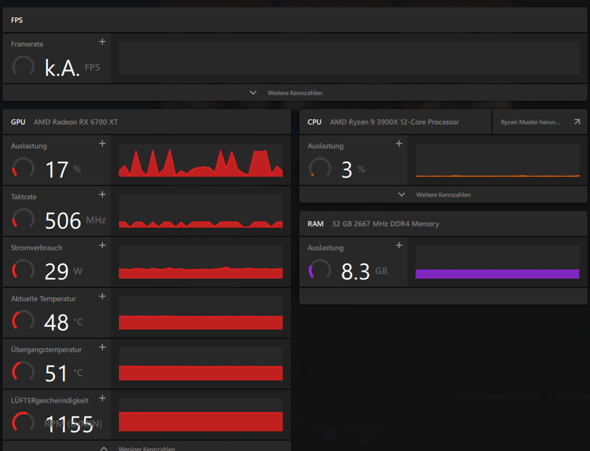590x451 pixels.
Task: Click the Übergangstemperatur circular gauge
Action: [23, 372]
